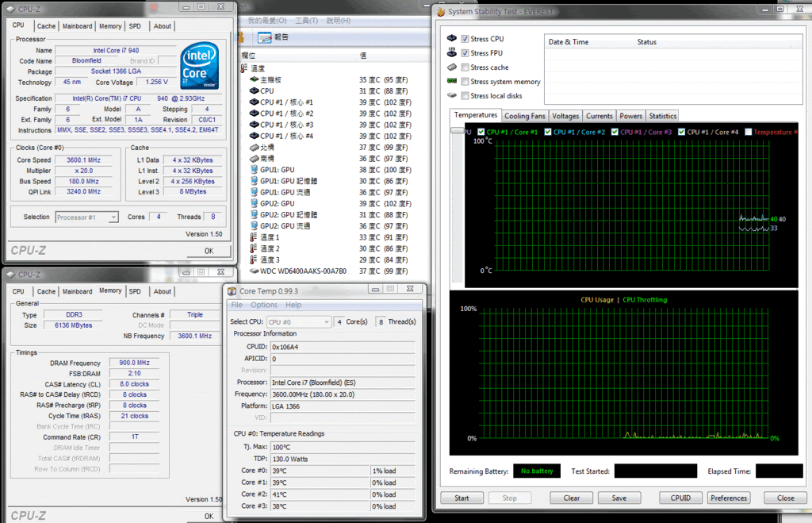Viewport: 812px width, 523px height.
Task: Toggle CPU #1 / Core #3 graph checkbox
Action: pos(615,132)
